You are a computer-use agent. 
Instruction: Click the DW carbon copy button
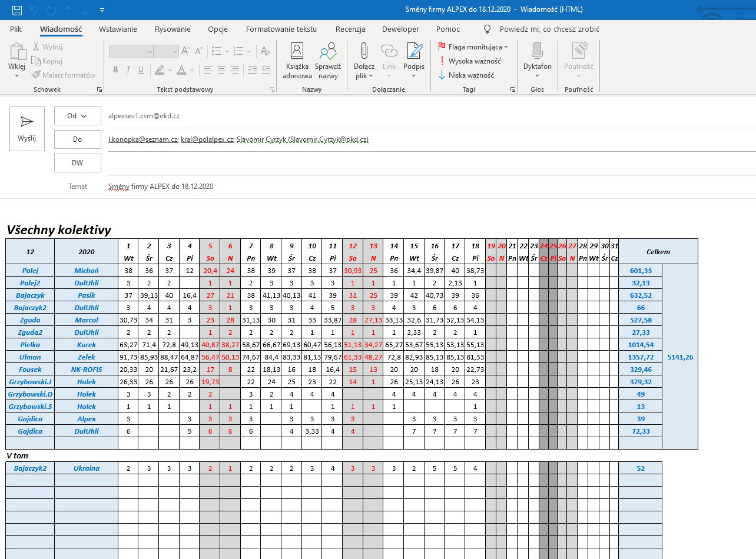(77, 163)
